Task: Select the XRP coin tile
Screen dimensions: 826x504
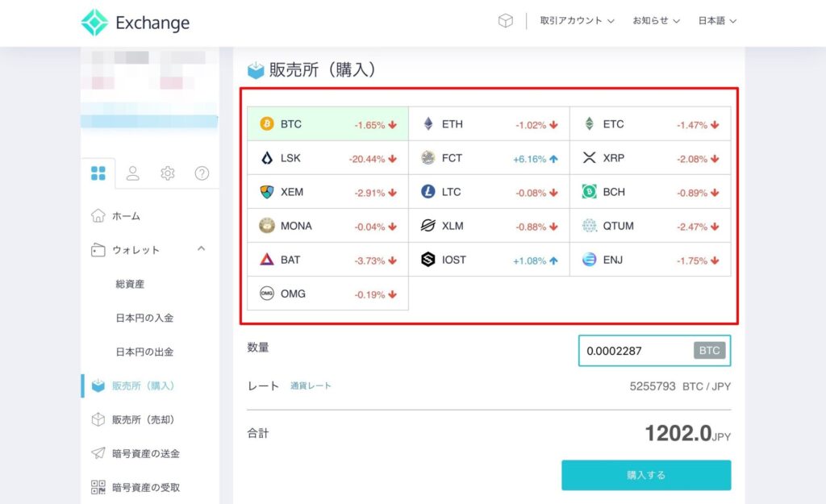Action: click(650, 158)
